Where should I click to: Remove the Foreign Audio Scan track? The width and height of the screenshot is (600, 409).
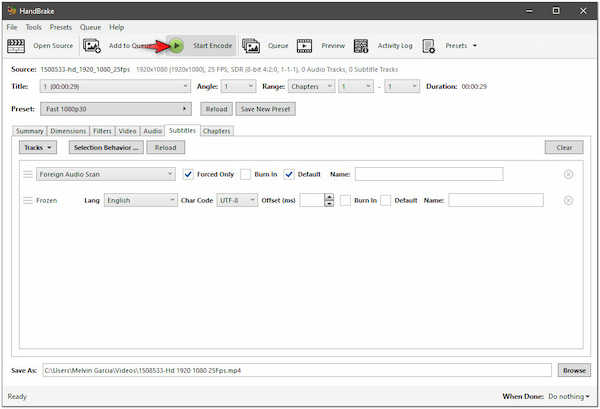pos(569,174)
